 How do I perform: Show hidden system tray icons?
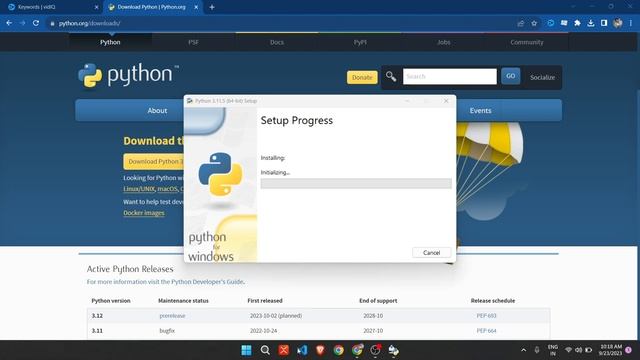click(524, 350)
